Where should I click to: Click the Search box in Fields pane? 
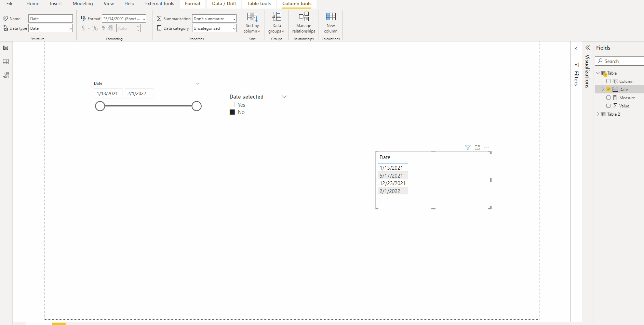(619, 61)
